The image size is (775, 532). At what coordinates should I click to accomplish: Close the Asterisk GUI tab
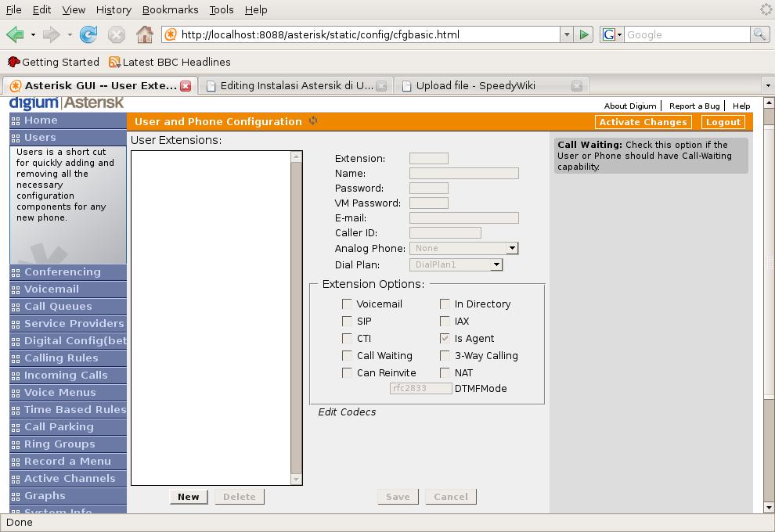186,86
